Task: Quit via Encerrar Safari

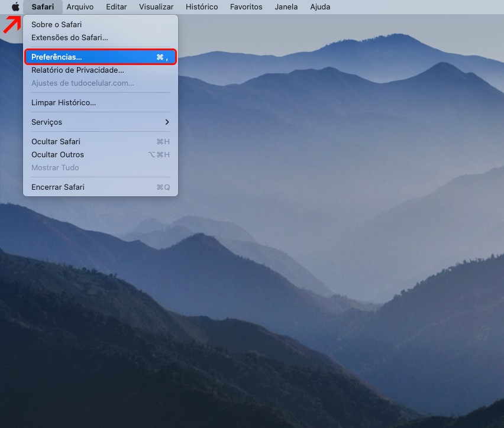Action: pyautogui.click(x=57, y=187)
